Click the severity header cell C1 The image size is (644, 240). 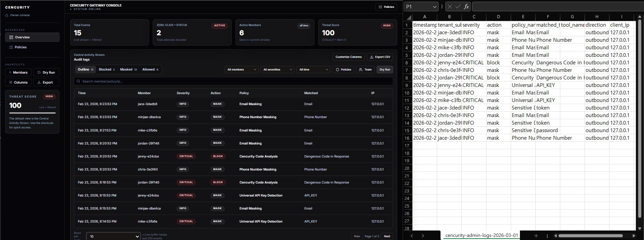[474, 25]
